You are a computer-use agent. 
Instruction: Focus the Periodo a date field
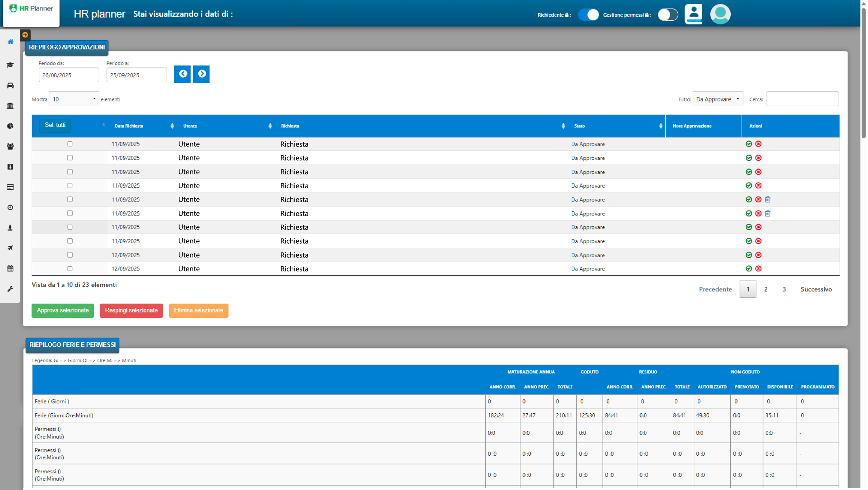(x=137, y=75)
